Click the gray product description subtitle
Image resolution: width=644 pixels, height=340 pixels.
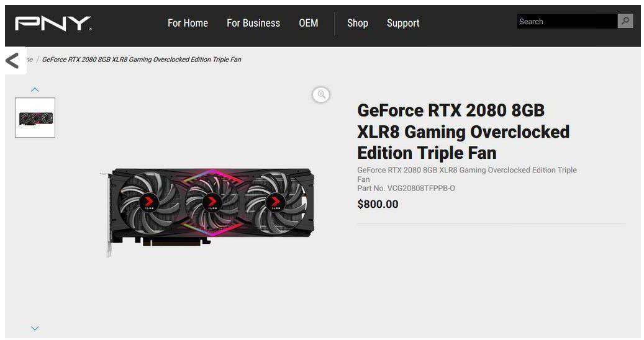tap(466, 174)
